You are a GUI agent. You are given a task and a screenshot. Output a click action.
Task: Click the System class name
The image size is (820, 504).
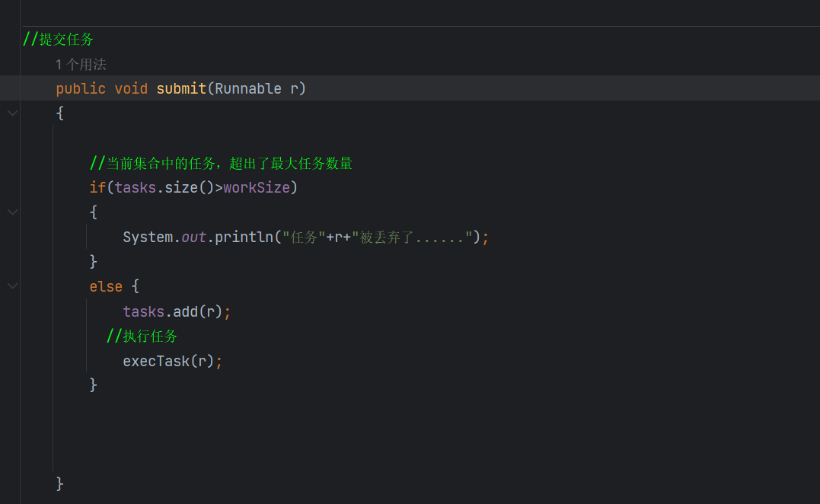point(148,237)
